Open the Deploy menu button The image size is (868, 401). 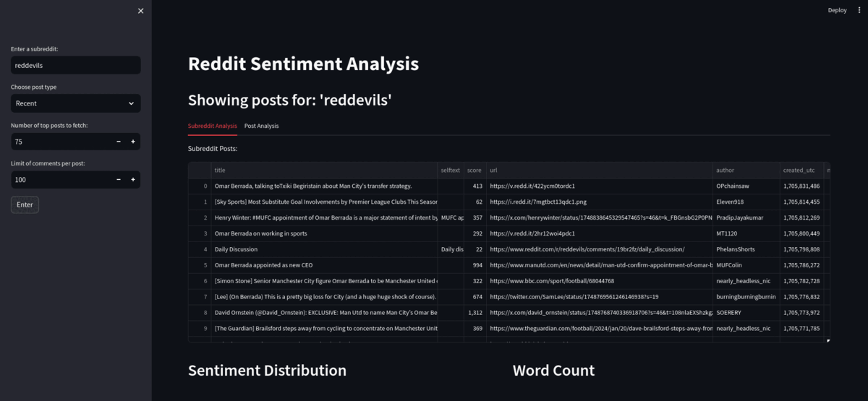(x=838, y=10)
